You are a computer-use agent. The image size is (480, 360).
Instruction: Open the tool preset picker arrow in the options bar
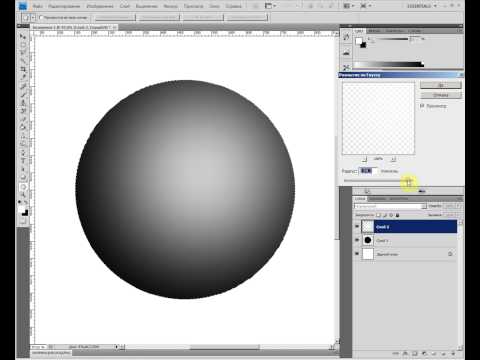pyautogui.click(x=33, y=17)
